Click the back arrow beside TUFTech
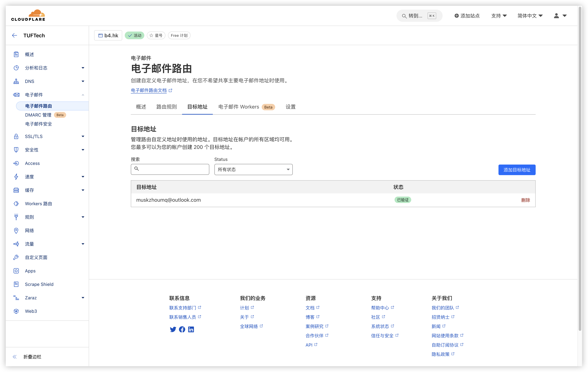 [15, 35]
